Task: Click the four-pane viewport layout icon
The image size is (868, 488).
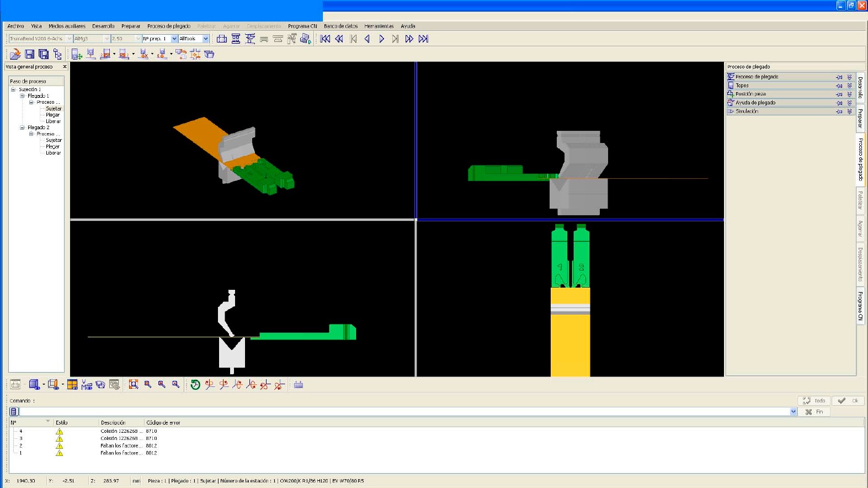Action: click(72, 384)
